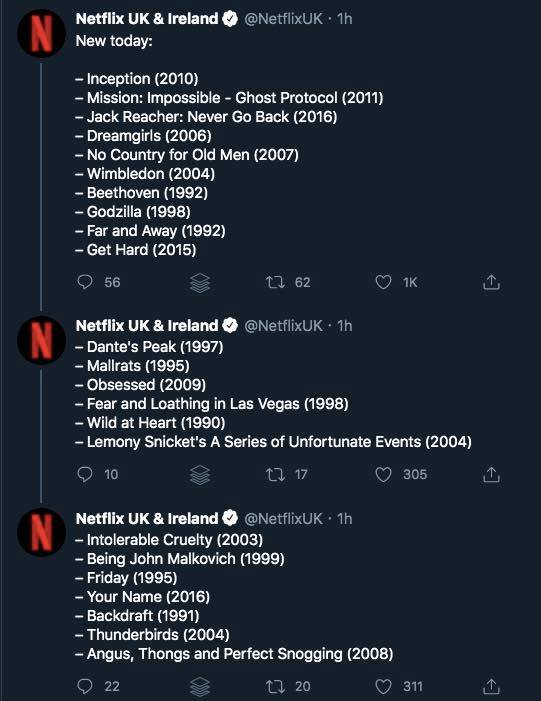Click layers icon under Lemony Snicket tweet

(x=200, y=475)
